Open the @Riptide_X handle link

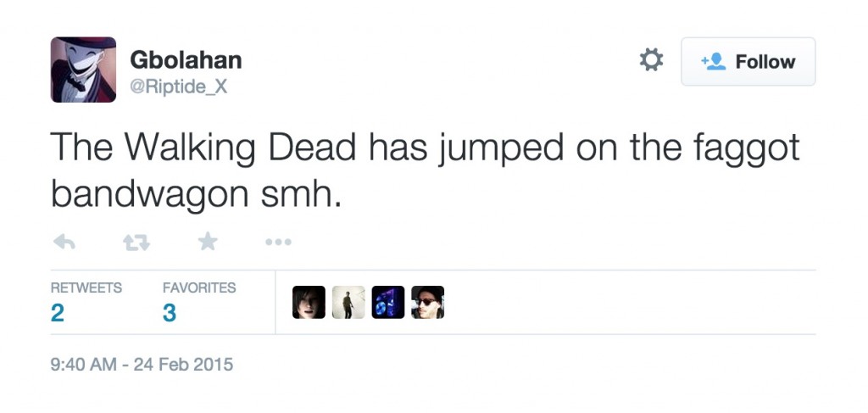[178, 87]
